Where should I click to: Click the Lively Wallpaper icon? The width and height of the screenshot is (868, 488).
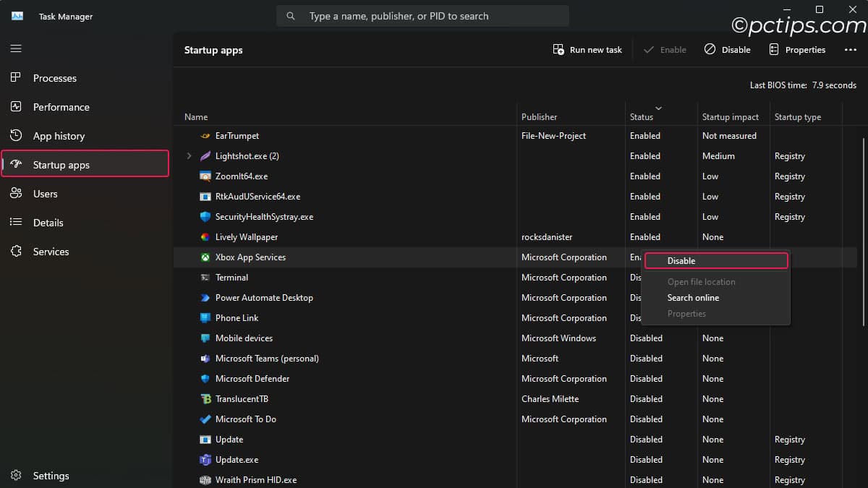(205, 237)
